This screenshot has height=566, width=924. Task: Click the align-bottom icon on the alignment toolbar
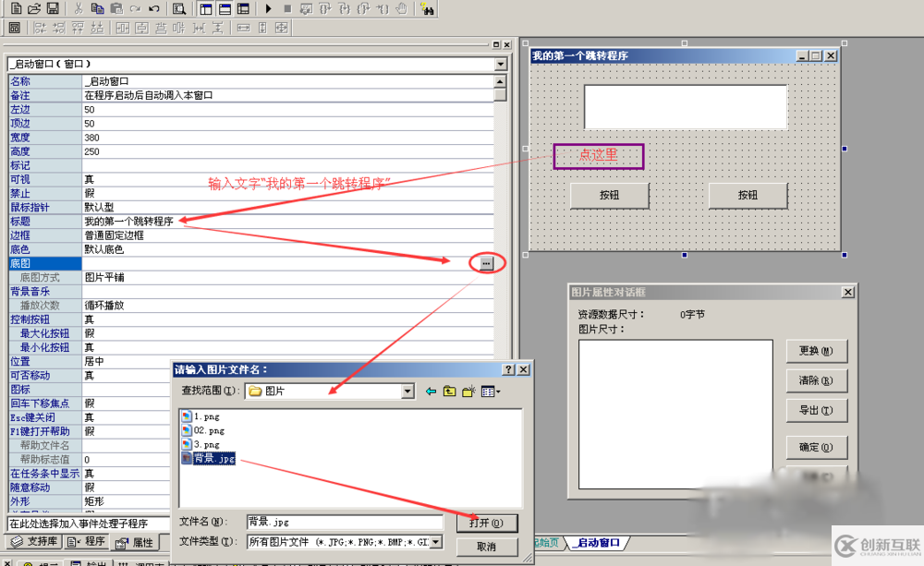[97, 28]
